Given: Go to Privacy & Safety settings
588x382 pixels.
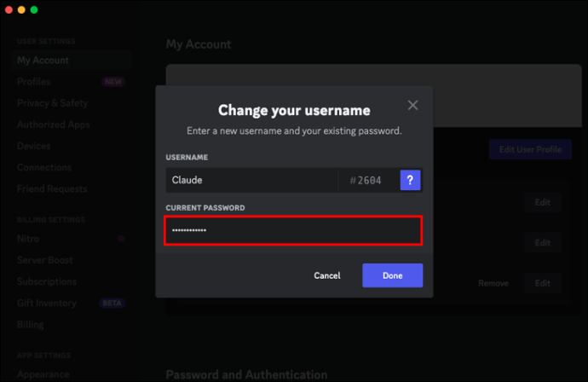Looking at the screenshot, I should tap(53, 103).
